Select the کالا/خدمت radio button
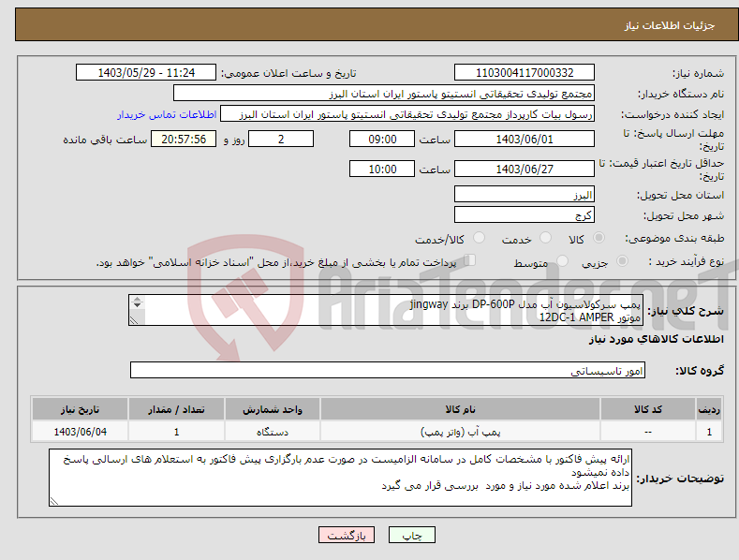 (x=479, y=238)
